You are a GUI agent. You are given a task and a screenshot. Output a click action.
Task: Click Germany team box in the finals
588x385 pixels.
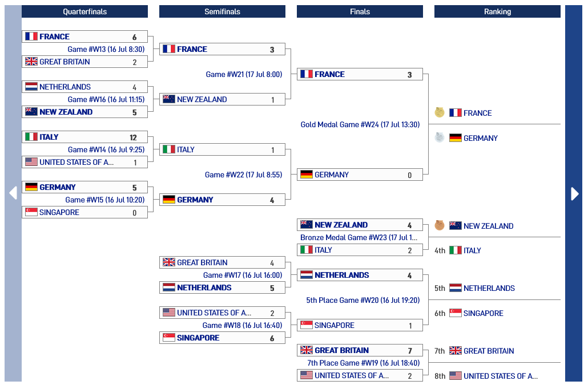click(x=360, y=175)
